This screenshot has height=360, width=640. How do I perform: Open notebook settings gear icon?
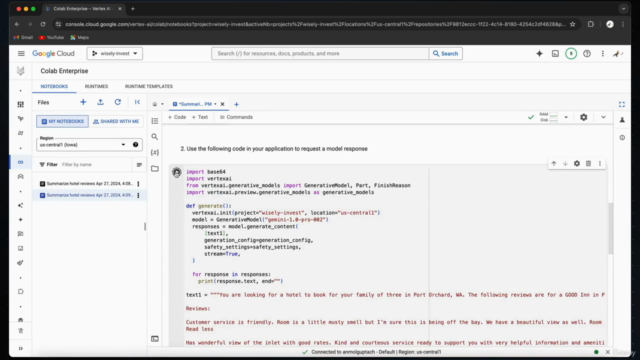pos(584,117)
